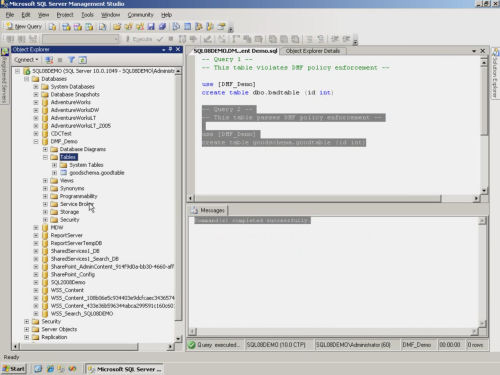Expand the AdventureWorks database node
The image size is (500, 375).
pyautogui.click(x=36, y=102)
